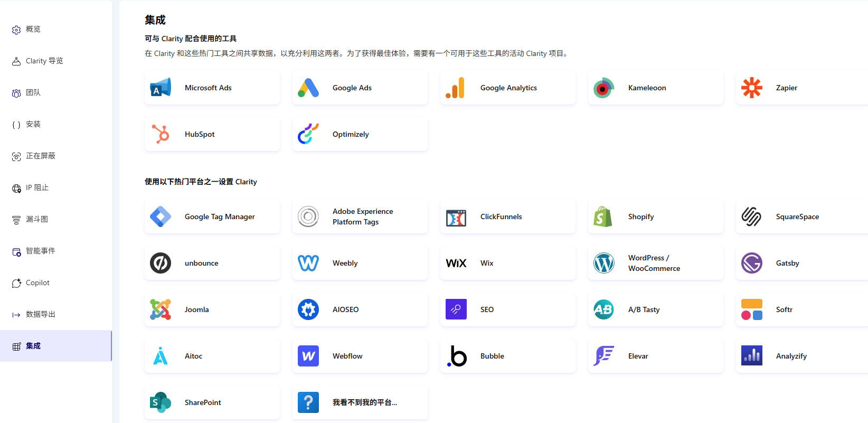The height and width of the screenshot is (423, 868).
Task: Click the 集成 page heading
Action: coord(155,20)
